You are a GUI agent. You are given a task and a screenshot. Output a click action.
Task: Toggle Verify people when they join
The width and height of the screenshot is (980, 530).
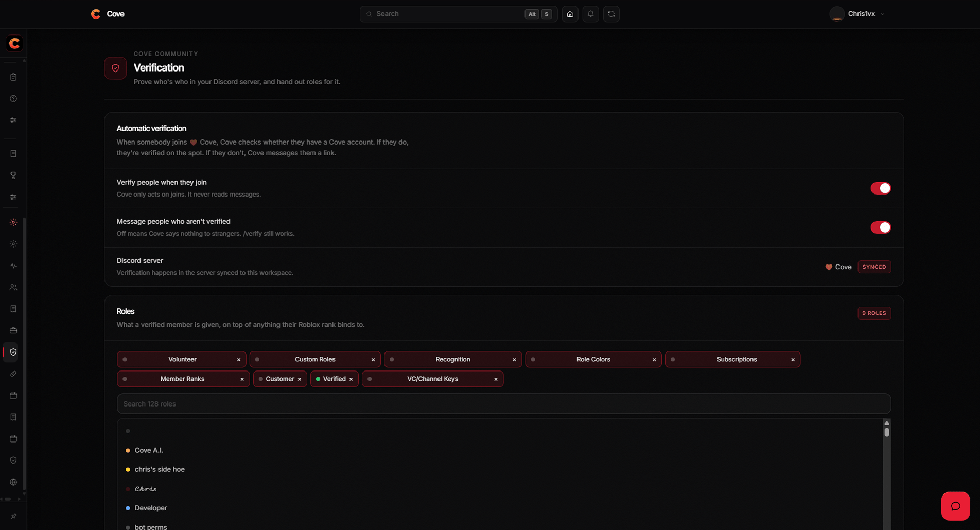[881, 188]
